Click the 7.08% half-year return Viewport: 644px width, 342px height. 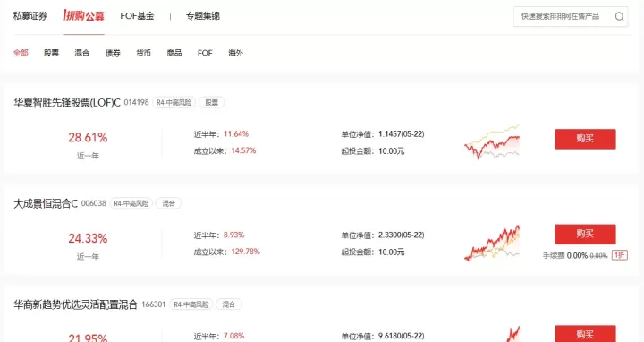point(234,337)
